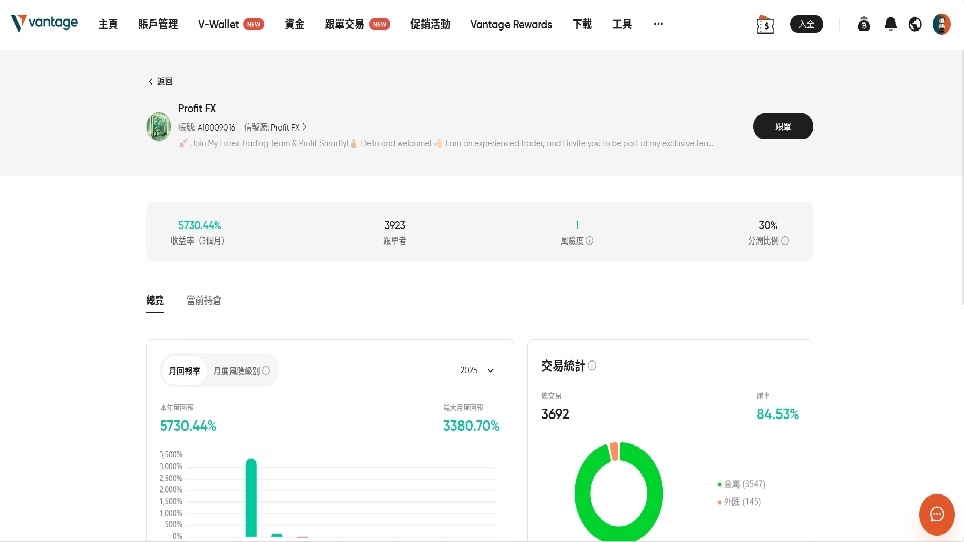The height and width of the screenshot is (542, 964).
Task: Click the trader description text
Action: (x=446, y=143)
